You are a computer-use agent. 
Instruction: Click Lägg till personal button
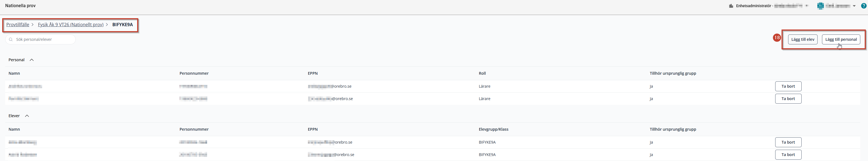(x=841, y=39)
